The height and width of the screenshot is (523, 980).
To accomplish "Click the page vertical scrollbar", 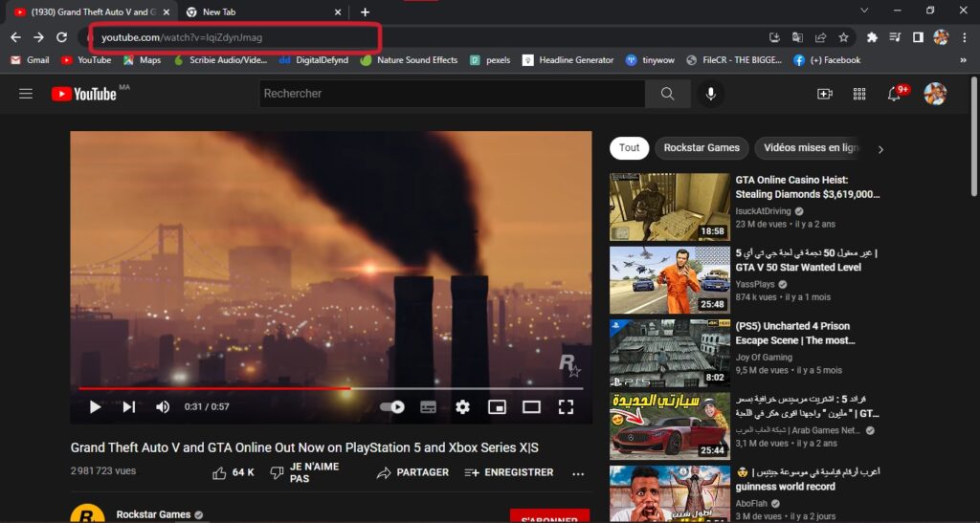I will 973,138.
